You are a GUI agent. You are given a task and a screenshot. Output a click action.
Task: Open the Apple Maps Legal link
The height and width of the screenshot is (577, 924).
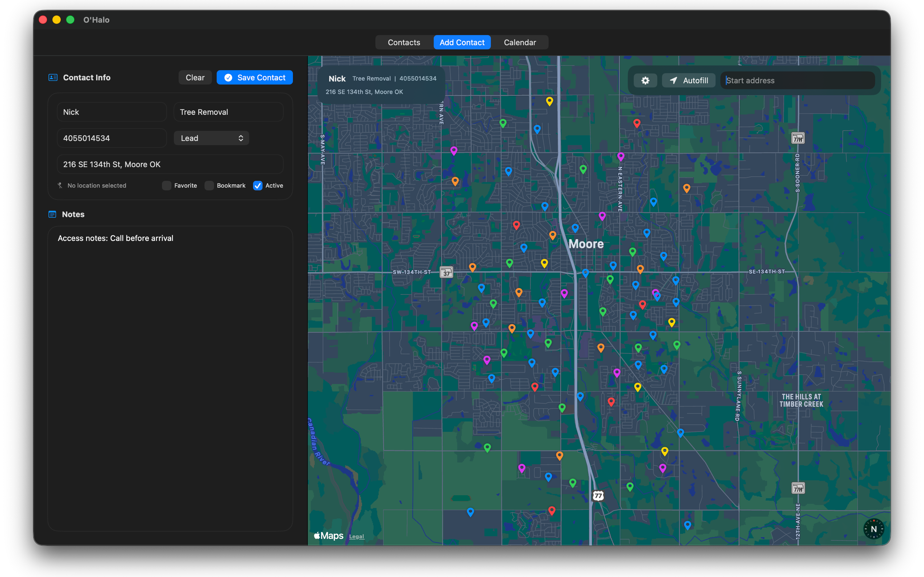(x=357, y=537)
